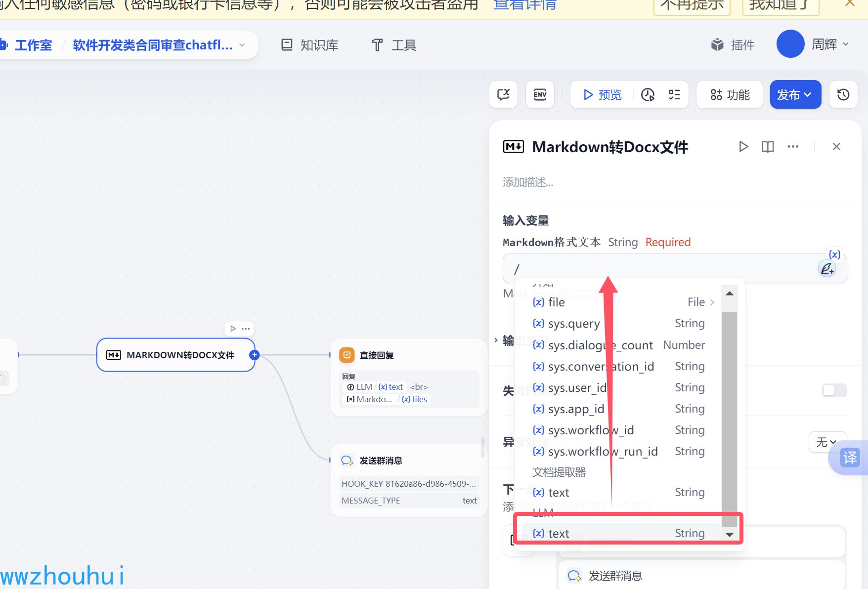Open the 知识库 tab
Viewport: 868px width, 589px height.
click(x=310, y=45)
